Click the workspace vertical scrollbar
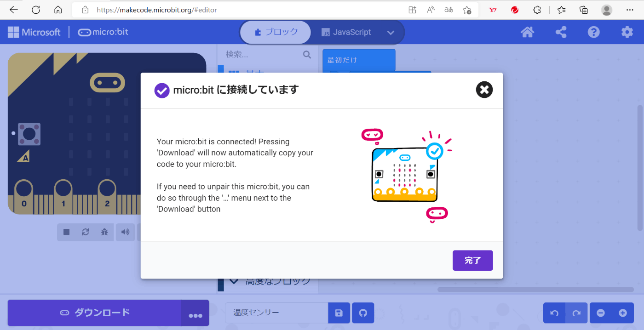The height and width of the screenshot is (330, 644). click(640, 168)
